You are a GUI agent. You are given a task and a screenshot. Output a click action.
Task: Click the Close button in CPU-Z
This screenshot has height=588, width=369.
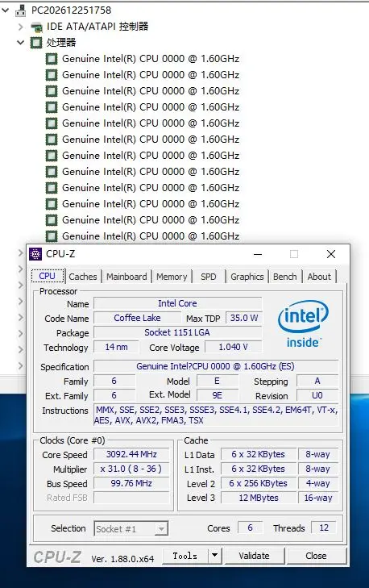[316, 556]
